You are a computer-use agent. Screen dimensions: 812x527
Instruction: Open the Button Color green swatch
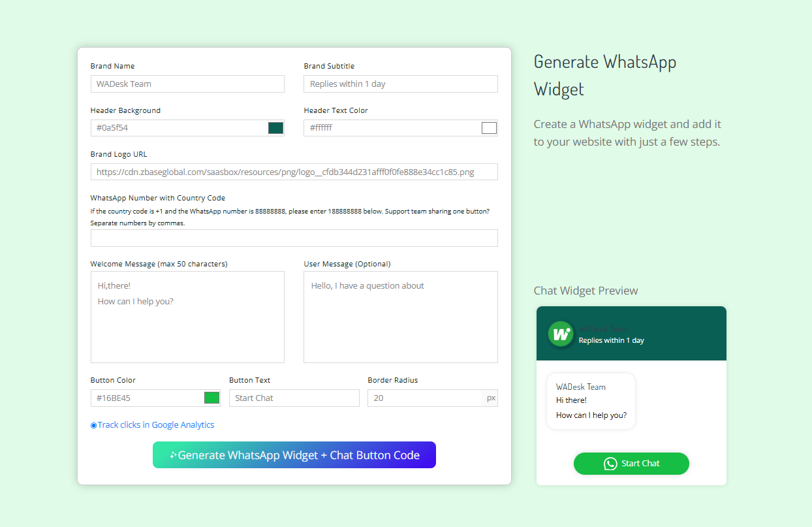211,398
